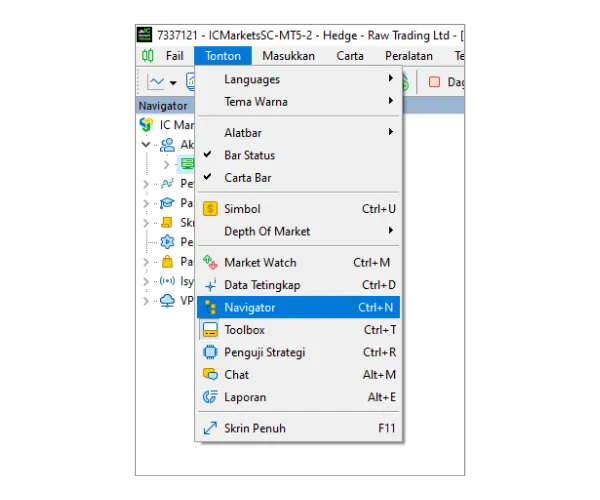Image resolution: width=600 pixels, height=500 pixels.
Task: Expand the Depth Of Market submenu
Action: 298,231
